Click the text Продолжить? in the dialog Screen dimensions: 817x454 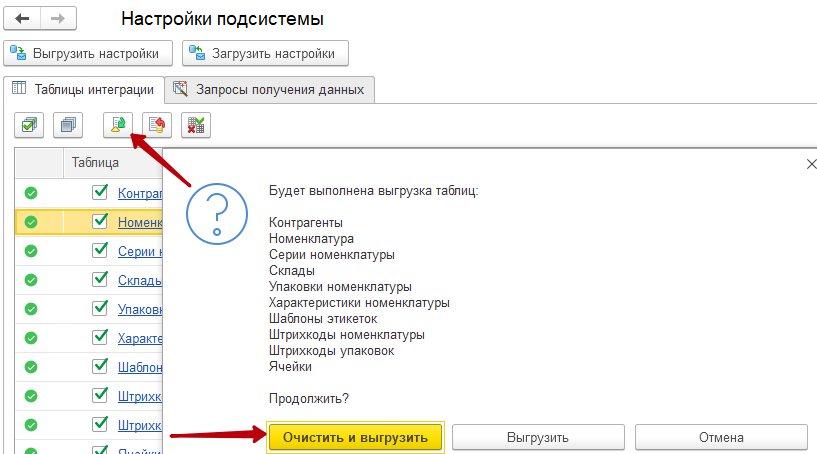click(x=308, y=399)
